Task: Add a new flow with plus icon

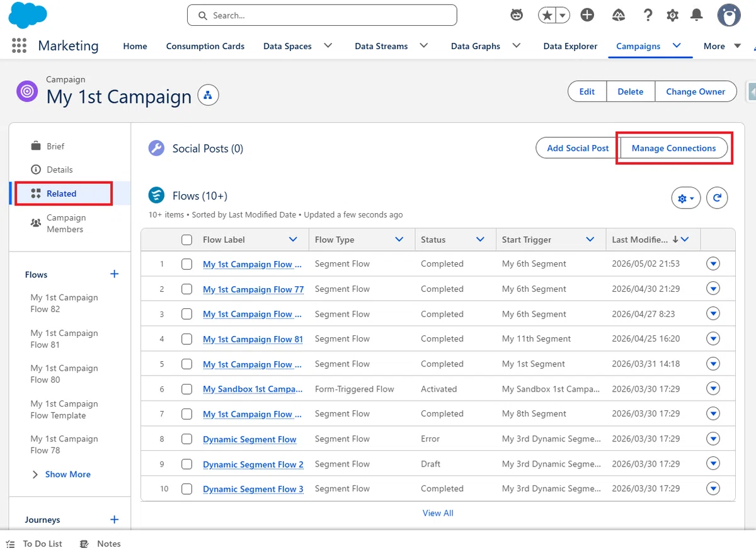Action: pos(115,274)
